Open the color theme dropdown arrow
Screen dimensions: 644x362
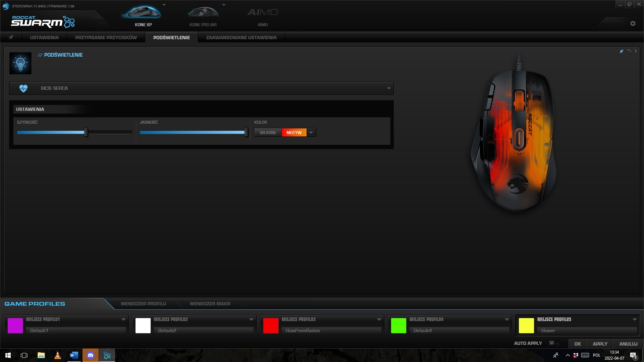(x=311, y=133)
